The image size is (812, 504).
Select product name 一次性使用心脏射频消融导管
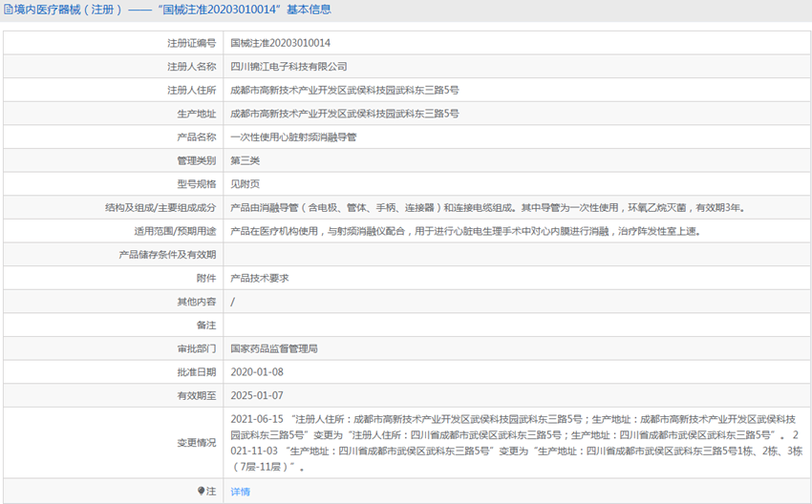pyautogui.click(x=293, y=137)
